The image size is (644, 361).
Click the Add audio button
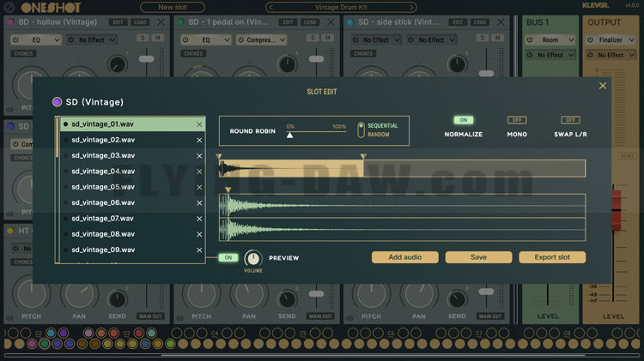point(405,257)
